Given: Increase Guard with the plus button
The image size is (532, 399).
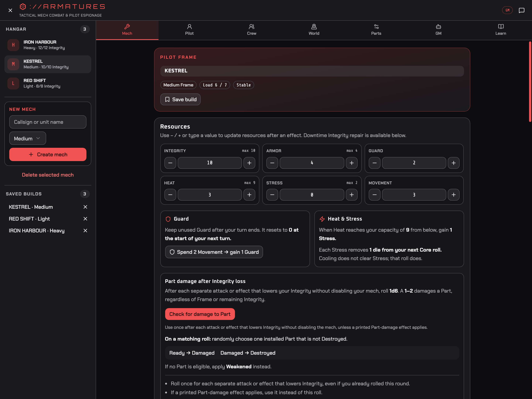Looking at the screenshot, I should tap(454, 163).
